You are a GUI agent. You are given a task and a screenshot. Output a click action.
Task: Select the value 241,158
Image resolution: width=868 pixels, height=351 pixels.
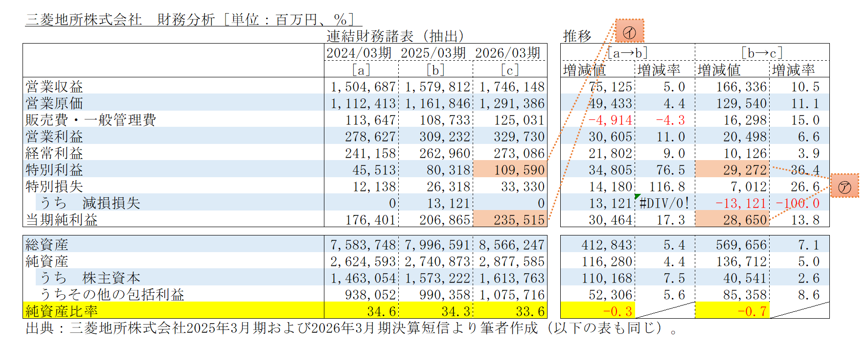tap(370, 153)
